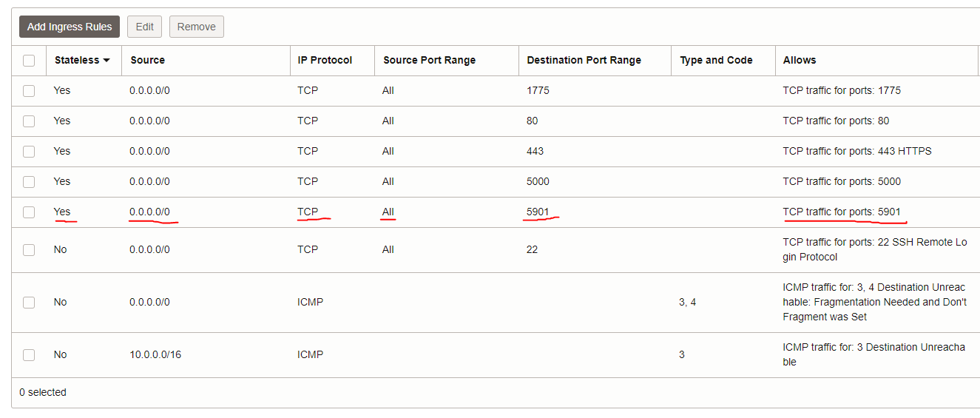Image resolution: width=980 pixels, height=418 pixels.
Task: Toggle the select-all checkbox in header
Action: (29, 61)
